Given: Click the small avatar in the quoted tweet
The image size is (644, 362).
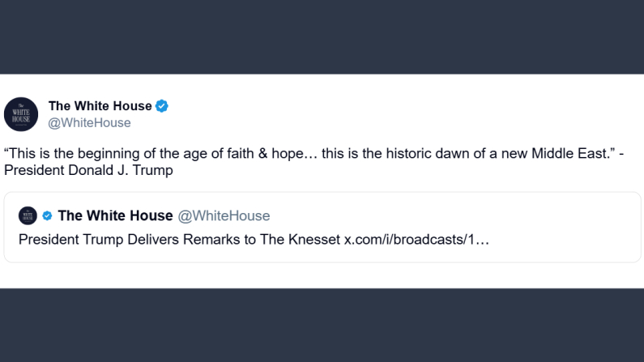Looking at the screenshot, I should (28, 215).
